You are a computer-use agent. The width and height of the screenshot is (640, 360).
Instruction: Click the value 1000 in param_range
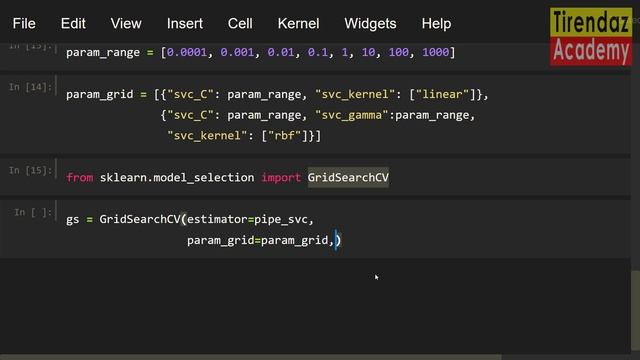click(435, 53)
